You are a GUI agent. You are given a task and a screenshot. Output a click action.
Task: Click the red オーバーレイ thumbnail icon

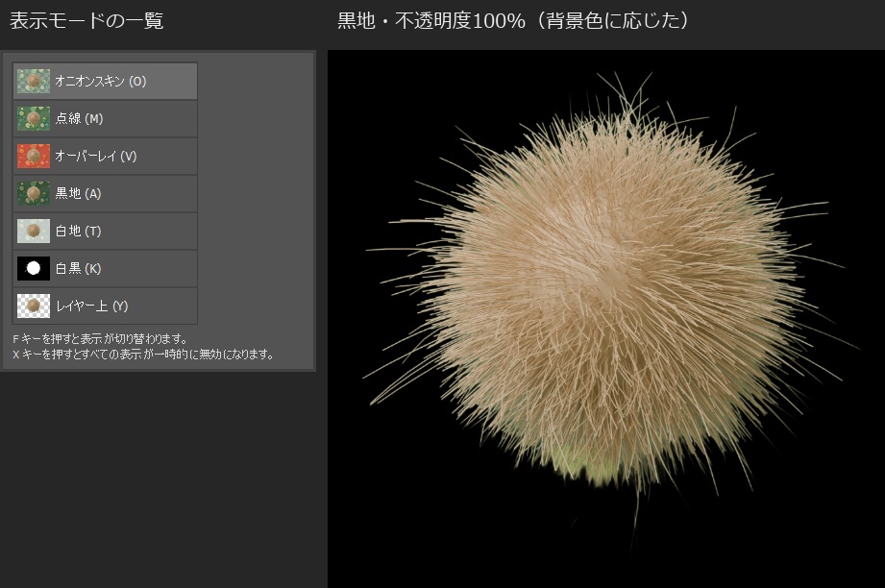click(34, 157)
